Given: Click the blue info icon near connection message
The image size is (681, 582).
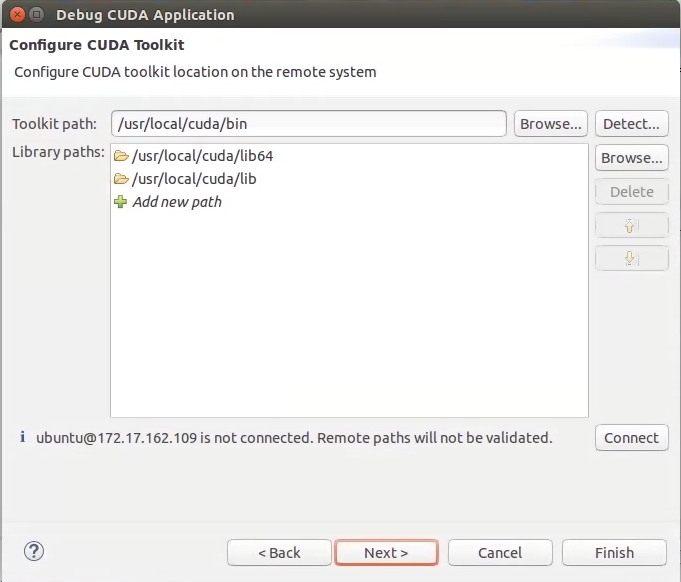Looking at the screenshot, I should click(23, 437).
